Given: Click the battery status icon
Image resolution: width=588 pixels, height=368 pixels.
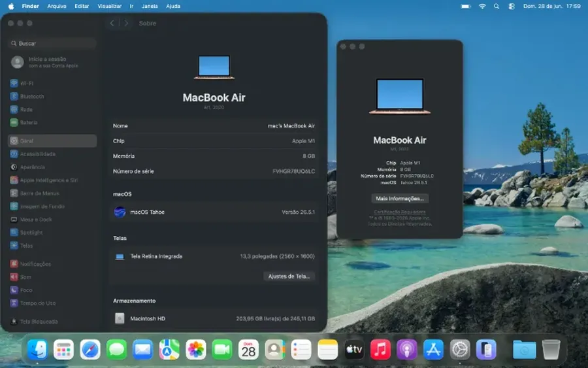Looking at the screenshot, I should point(466,6).
